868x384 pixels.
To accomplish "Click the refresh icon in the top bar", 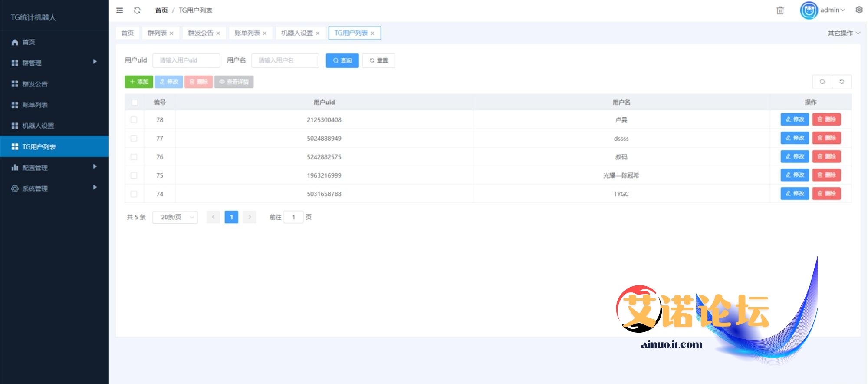I will pyautogui.click(x=137, y=10).
